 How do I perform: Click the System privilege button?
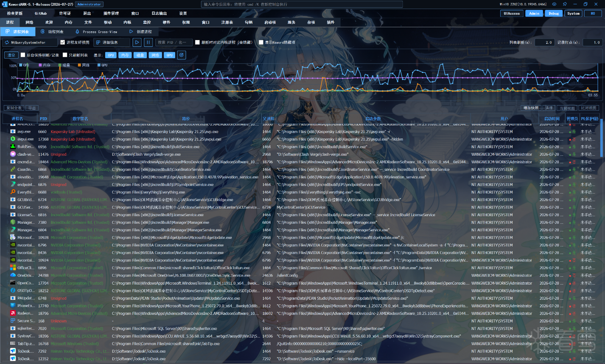pos(574,13)
